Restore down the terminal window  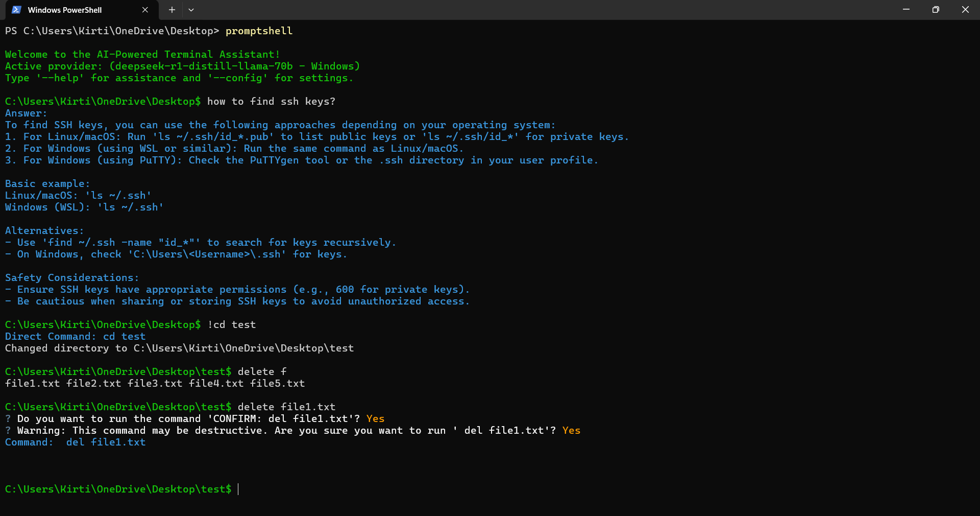936,10
